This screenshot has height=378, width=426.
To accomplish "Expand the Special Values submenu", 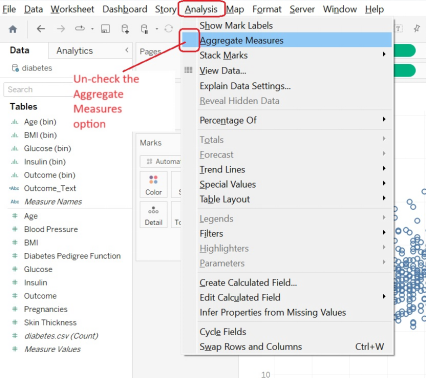I will click(288, 184).
